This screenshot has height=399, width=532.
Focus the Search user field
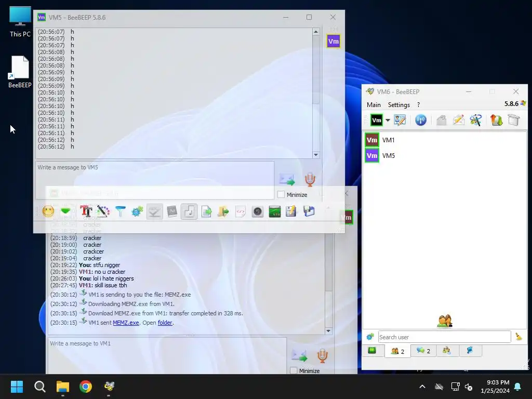pyautogui.click(x=445, y=337)
